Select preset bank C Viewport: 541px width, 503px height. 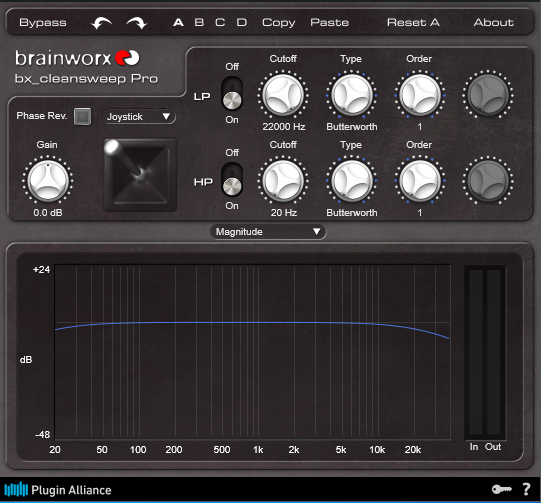[220, 22]
